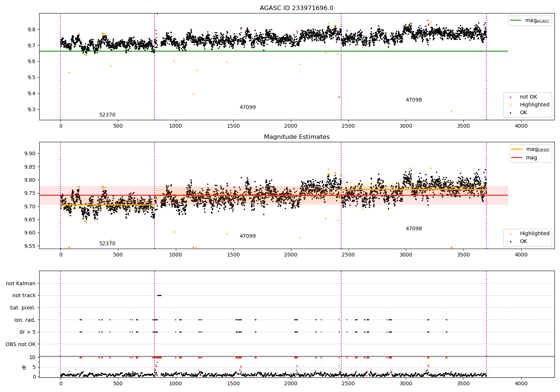Click the 4000 x-axis tick in top plot
Screen dimensions: 560x392
(x=521, y=126)
